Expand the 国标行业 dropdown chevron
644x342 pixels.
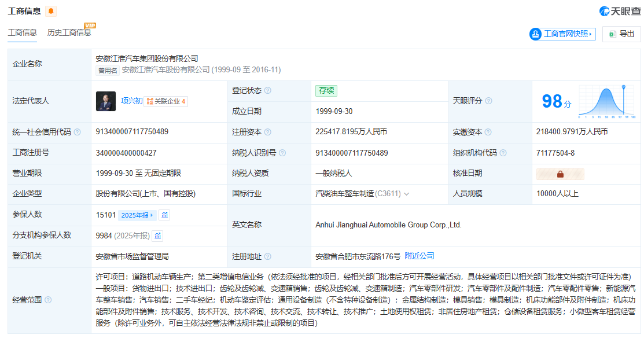407,194
